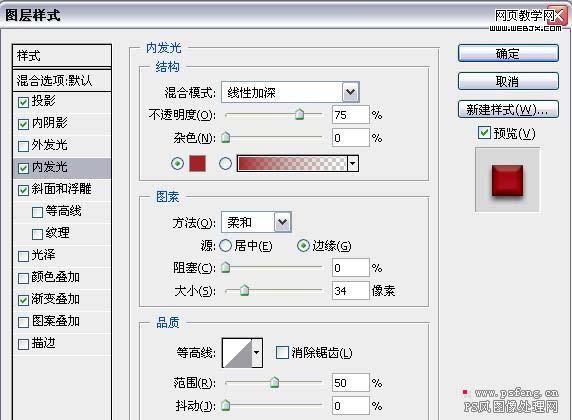572x420 pixels.
Task: Uncheck the 斜面和浮雕 checkbox
Action: [x=23, y=190]
